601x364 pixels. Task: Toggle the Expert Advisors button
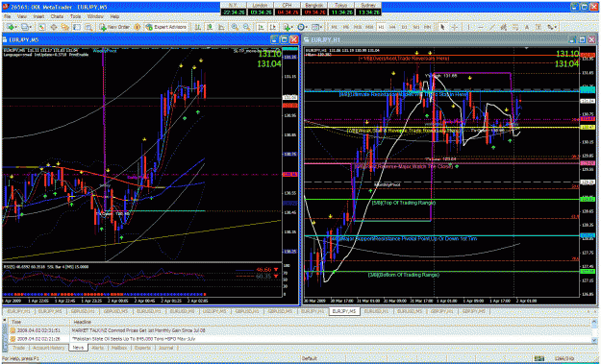pyautogui.click(x=166, y=27)
